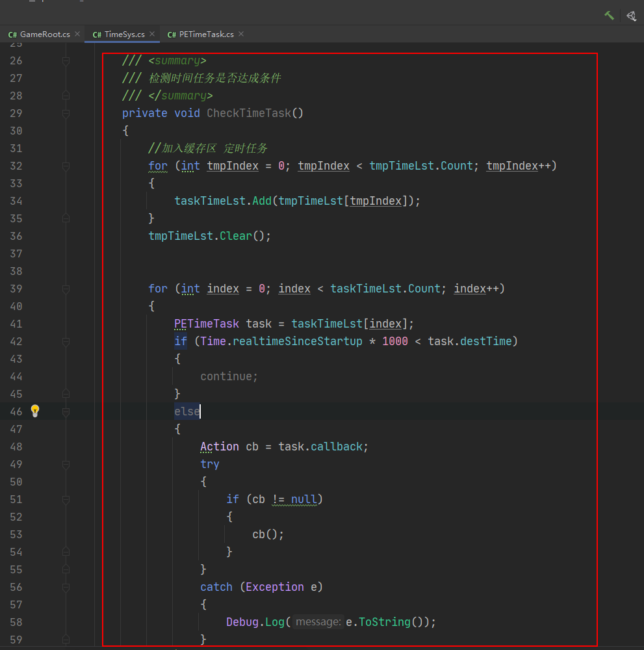The width and height of the screenshot is (644, 650).
Task: Click the Build hammer icon
Action: [609, 16]
